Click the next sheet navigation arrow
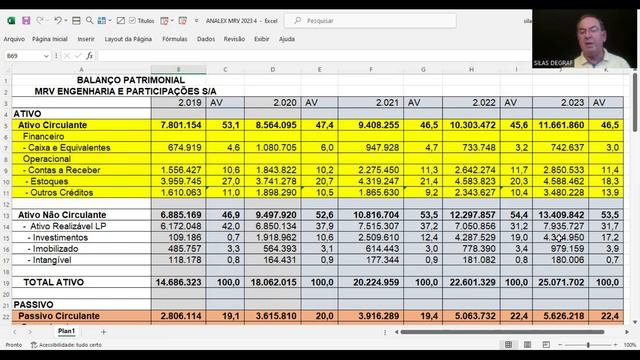Image resolution: width=640 pixels, height=360 pixels. [x=30, y=332]
